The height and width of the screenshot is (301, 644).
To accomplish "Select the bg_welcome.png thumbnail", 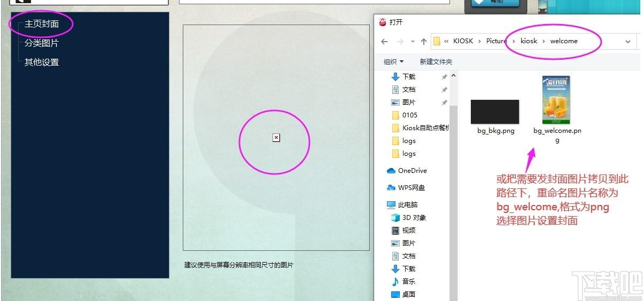I will tap(556, 100).
